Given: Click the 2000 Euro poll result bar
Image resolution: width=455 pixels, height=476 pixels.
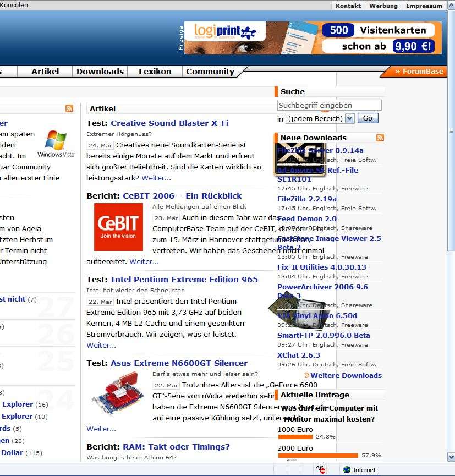Looking at the screenshot, I should [318, 455].
